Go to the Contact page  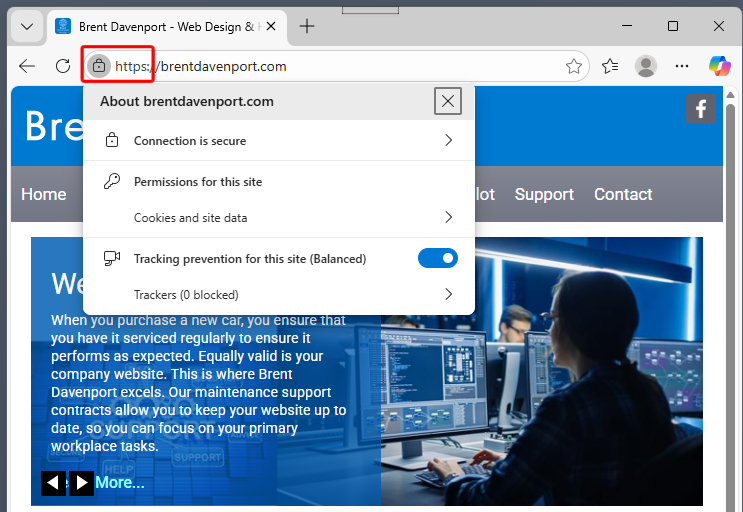click(x=623, y=194)
